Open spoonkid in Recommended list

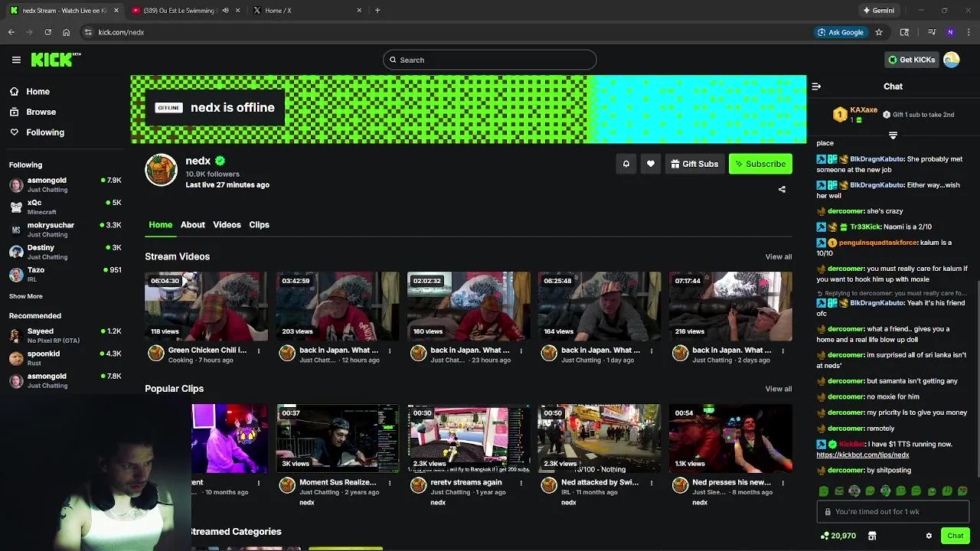[x=65, y=357]
